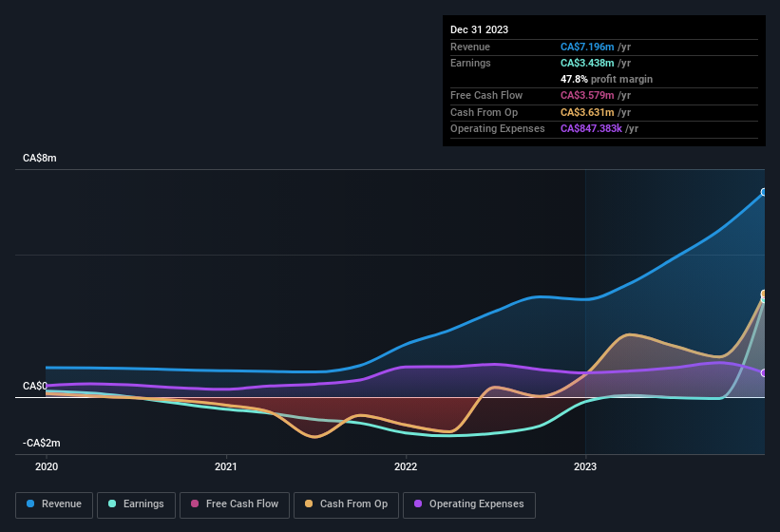Click the Revenue label in tooltip
780x532 pixels.
tap(470, 47)
